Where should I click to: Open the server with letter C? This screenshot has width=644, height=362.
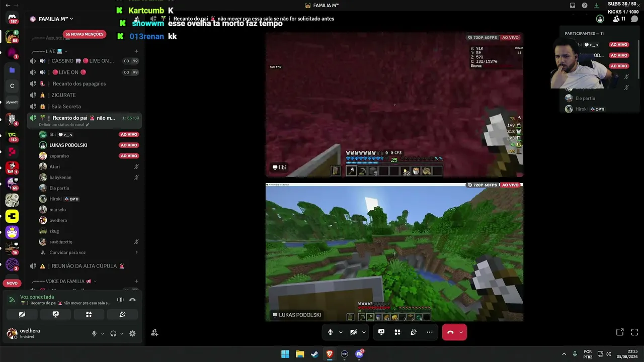12,86
